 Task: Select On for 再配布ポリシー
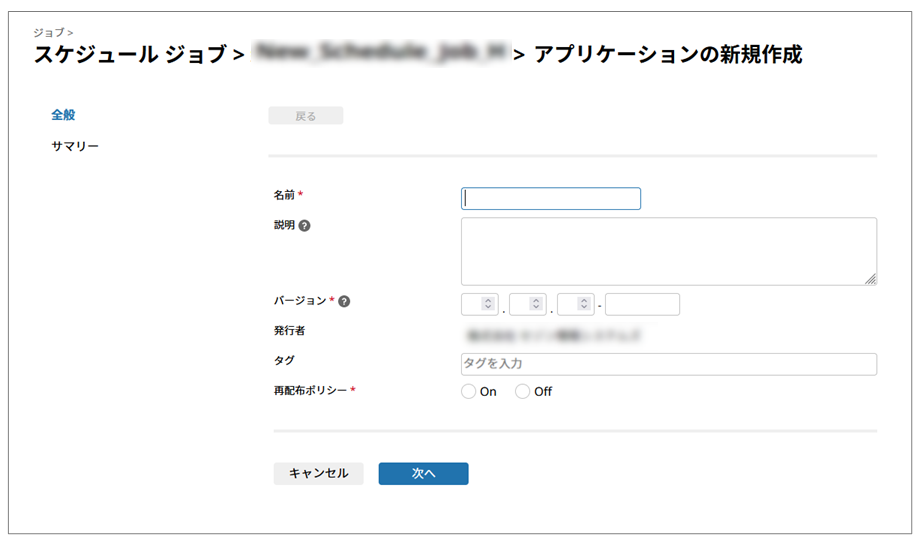(x=469, y=392)
